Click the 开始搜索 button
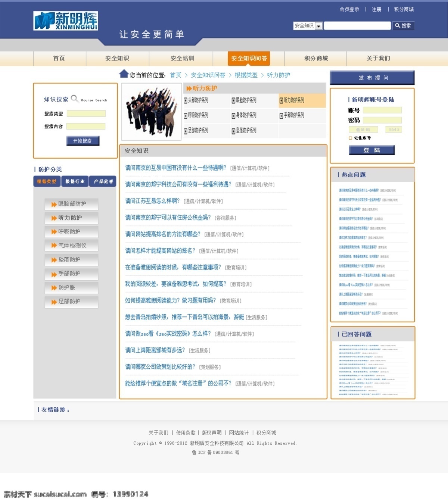 [83, 141]
